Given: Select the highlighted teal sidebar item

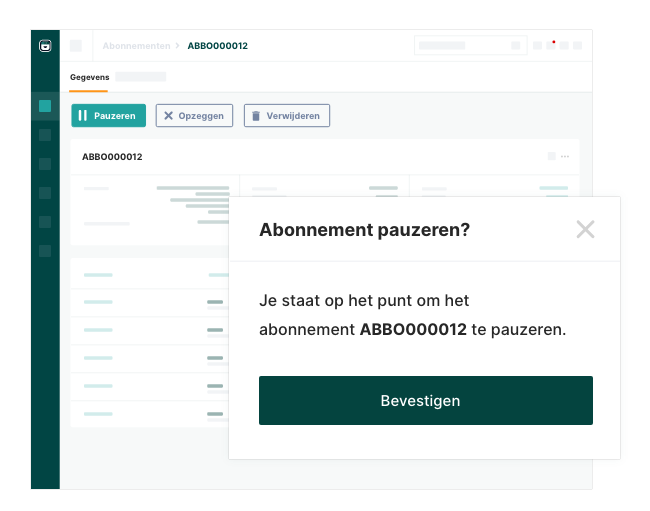Looking at the screenshot, I should tap(45, 106).
